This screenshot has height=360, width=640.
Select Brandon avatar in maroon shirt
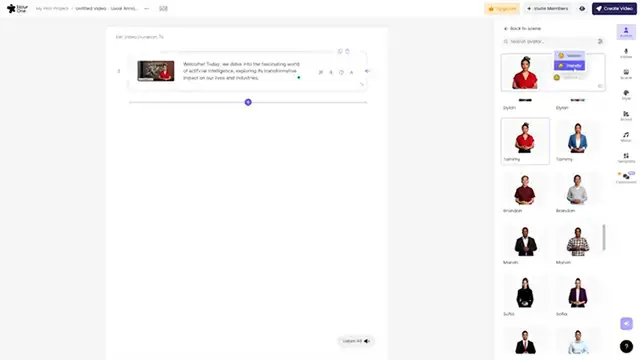point(525,193)
